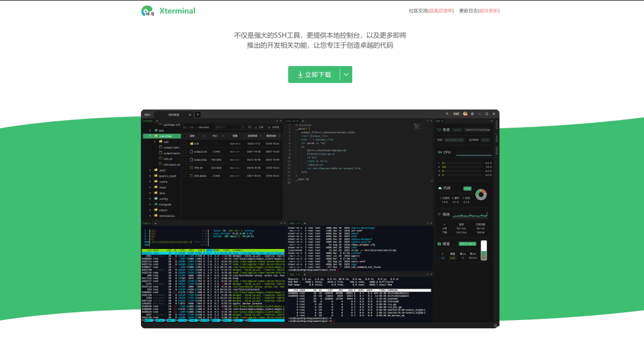Tick the checkbox for the info.sh file row
The height and width of the screenshot is (342, 644).
click(x=185, y=168)
